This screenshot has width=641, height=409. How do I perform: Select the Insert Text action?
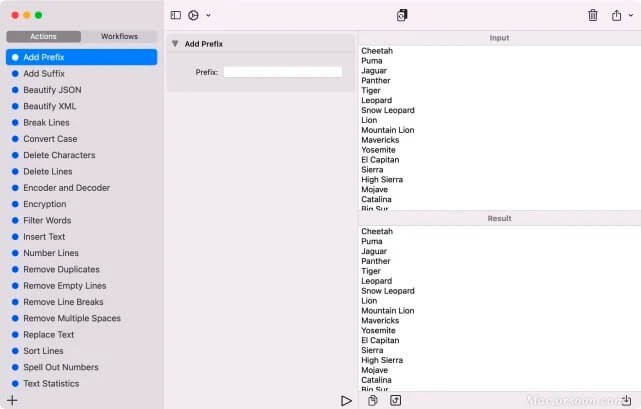click(81, 237)
